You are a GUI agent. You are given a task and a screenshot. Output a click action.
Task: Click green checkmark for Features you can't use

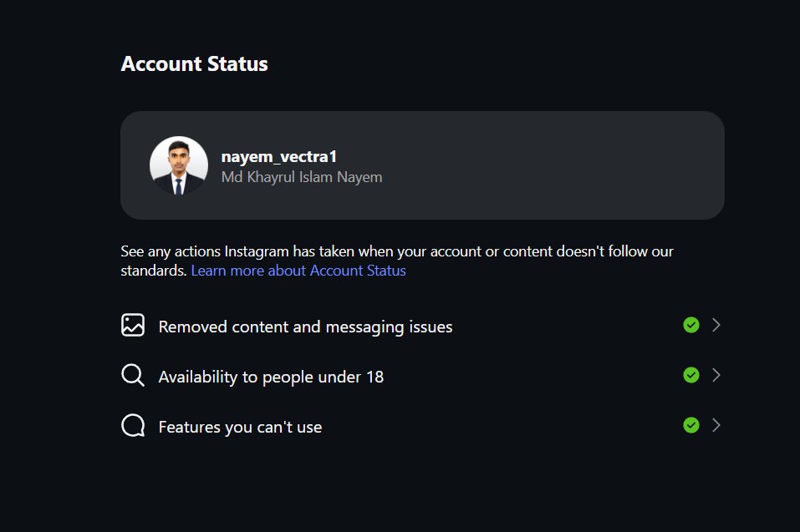click(690, 425)
